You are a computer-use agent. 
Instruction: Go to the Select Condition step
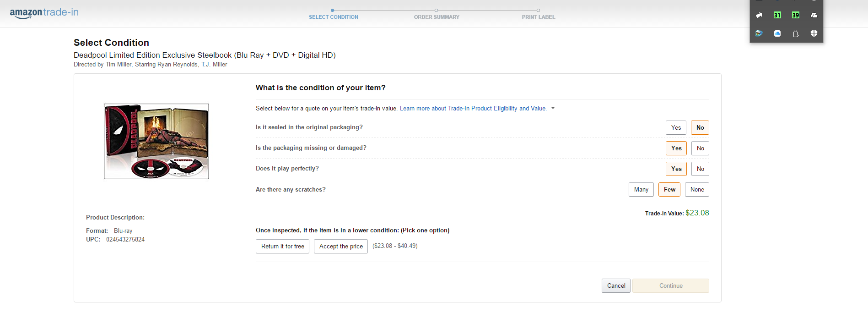pyautogui.click(x=333, y=17)
